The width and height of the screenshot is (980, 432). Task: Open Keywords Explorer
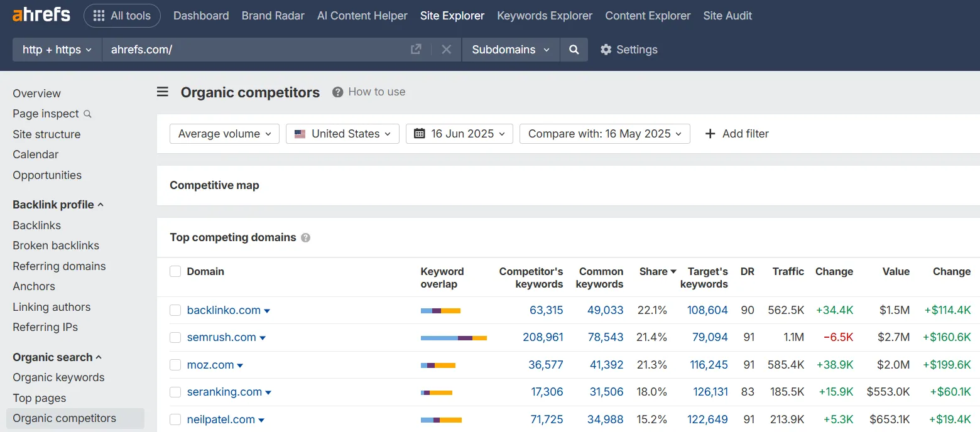click(545, 16)
